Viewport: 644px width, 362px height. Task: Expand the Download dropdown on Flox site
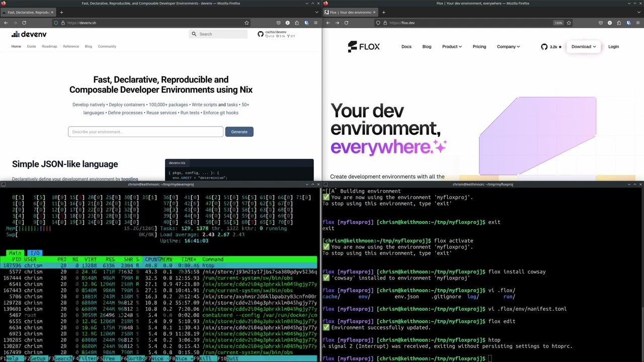tap(583, 47)
